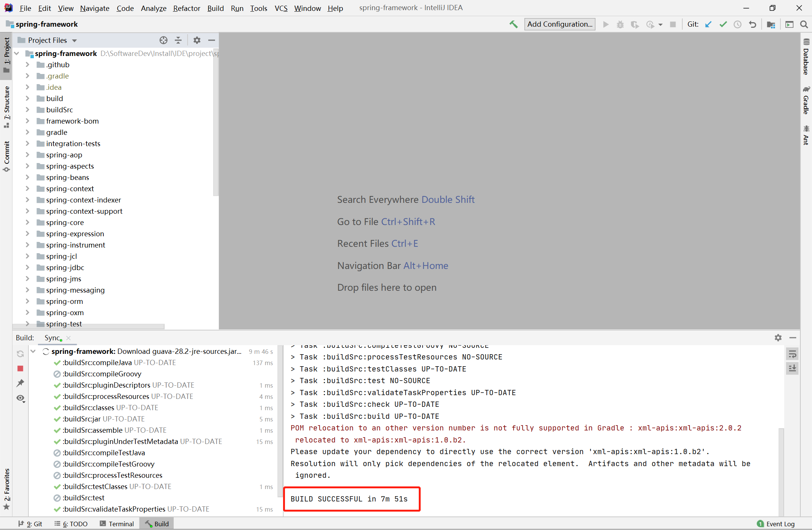
Task: Click the Git rollback icon
Action: point(752,24)
